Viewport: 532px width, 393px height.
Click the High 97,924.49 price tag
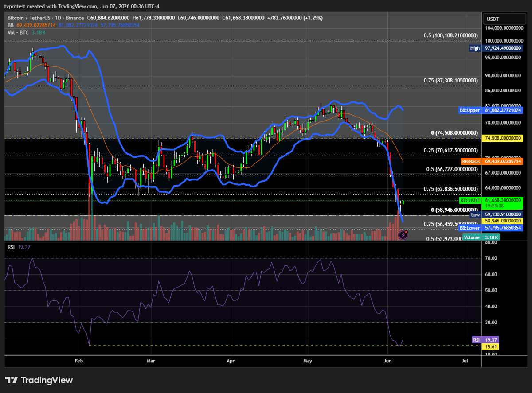(x=495, y=48)
